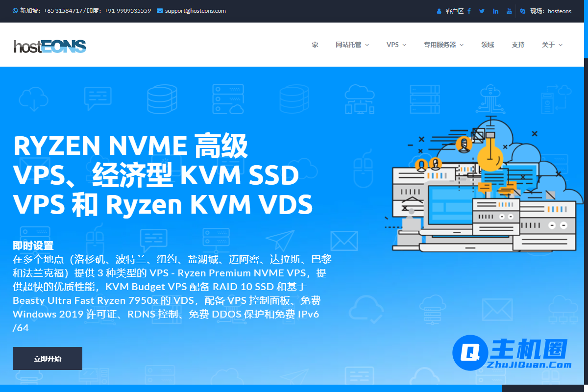588x392 pixels.
Task: Open the 关于 about menu
Action: click(548, 45)
